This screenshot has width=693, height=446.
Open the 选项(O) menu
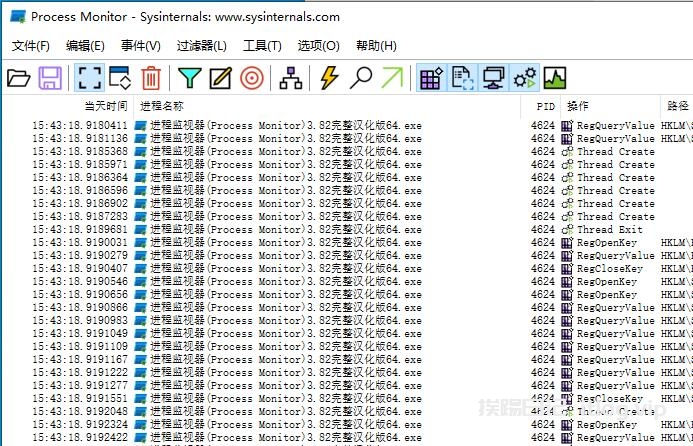(x=318, y=46)
